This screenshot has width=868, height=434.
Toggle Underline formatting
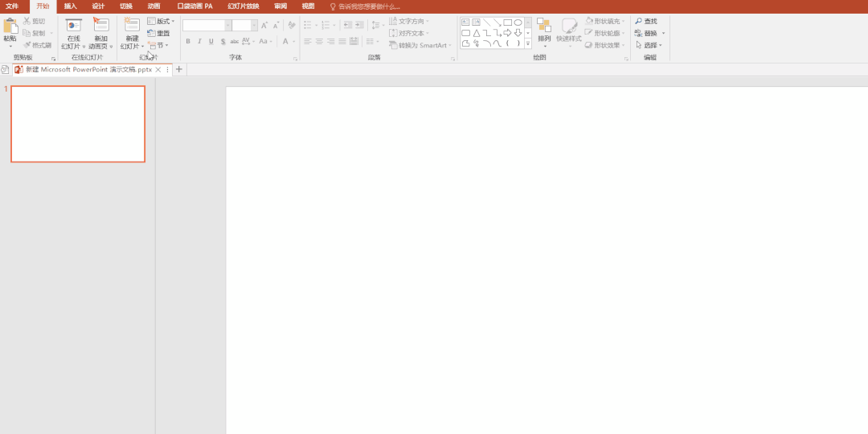click(211, 42)
